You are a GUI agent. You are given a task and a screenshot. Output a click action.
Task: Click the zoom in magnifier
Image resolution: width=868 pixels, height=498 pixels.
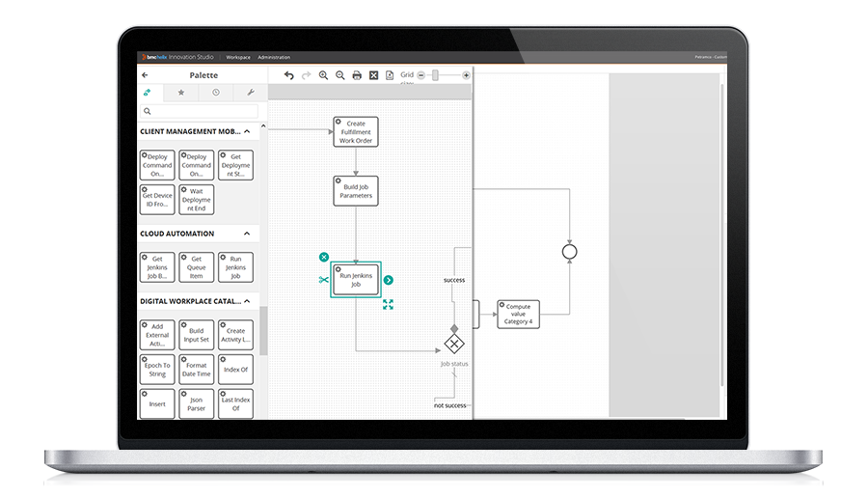click(323, 75)
